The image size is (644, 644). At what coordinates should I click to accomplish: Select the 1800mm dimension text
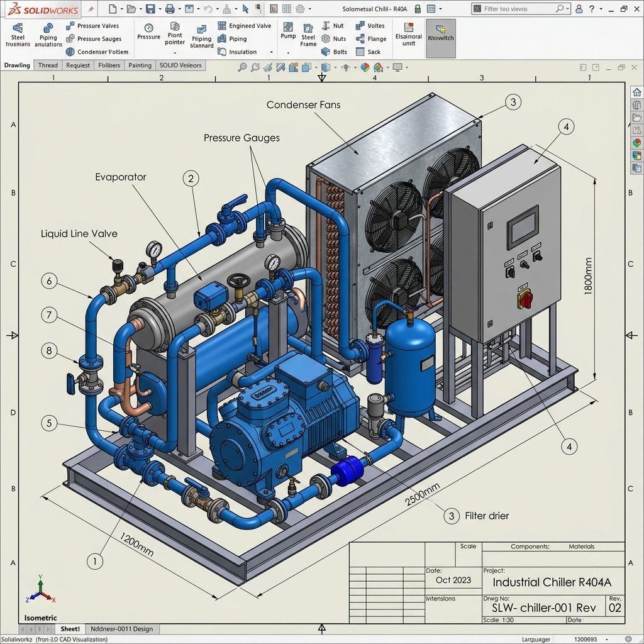click(x=588, y=276)
